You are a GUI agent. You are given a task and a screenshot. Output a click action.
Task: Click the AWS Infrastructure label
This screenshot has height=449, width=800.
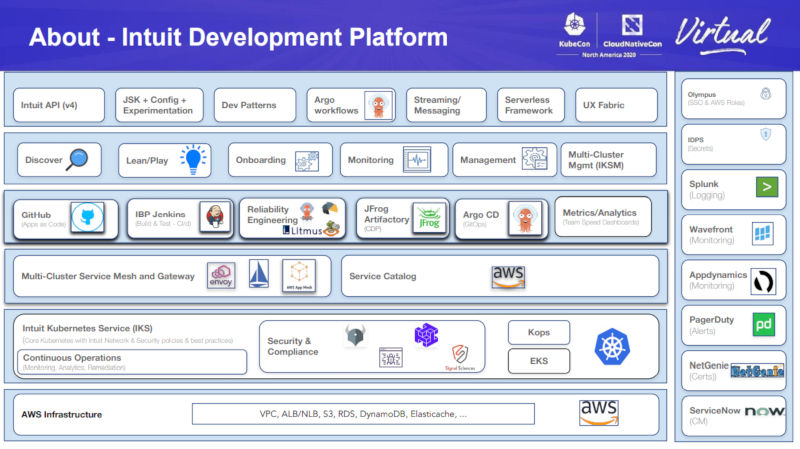62,414
